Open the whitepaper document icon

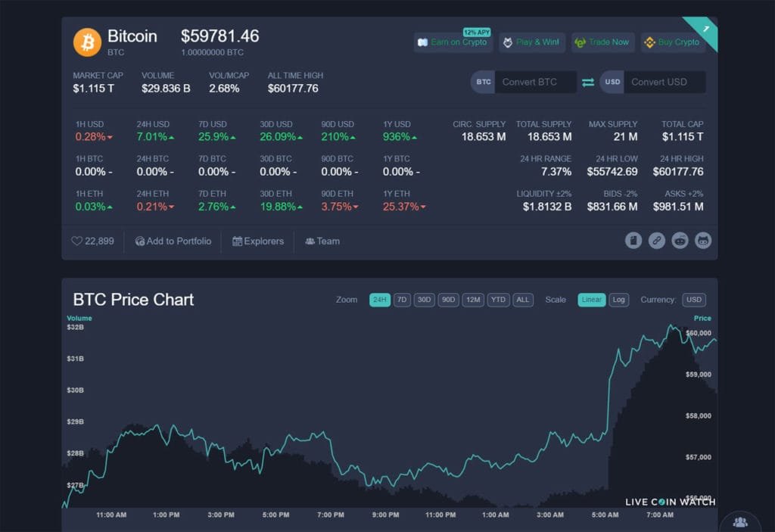633,241
